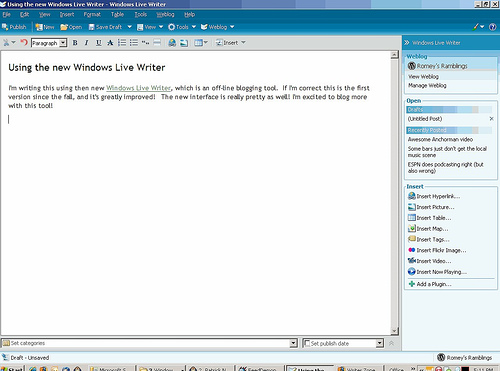500x371 pixels.
Task: Click Romey's Ramblings in status bar
Action: point(464,358)
